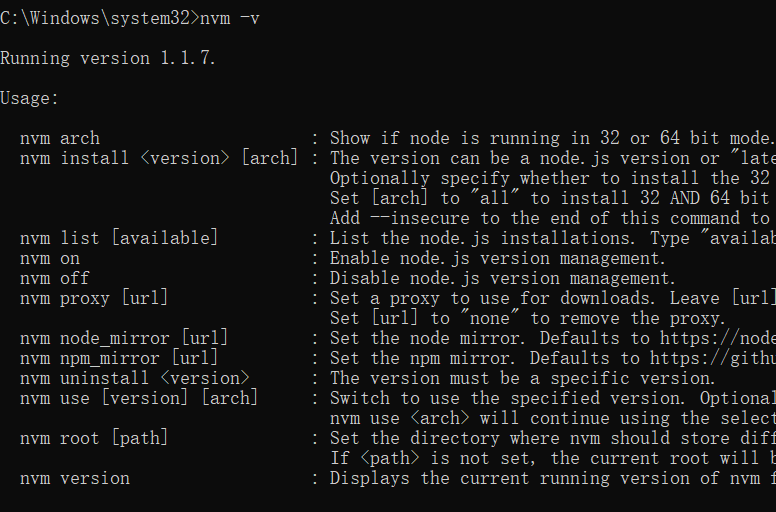Click the "nvm proxy [url]" command

click(x=94, y=298)
